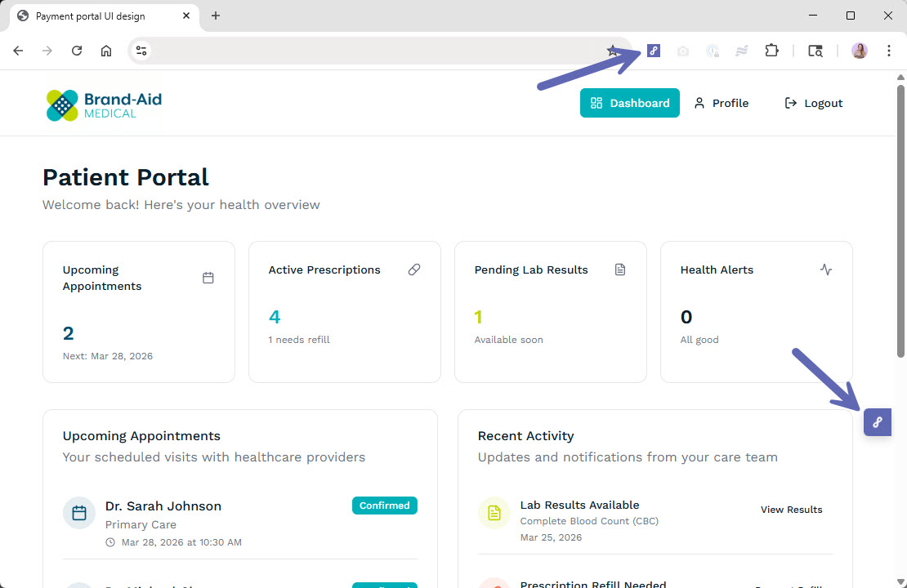Go forward with the browser forward arrow
Screen dimensions: 907x588
pos(47,51)
